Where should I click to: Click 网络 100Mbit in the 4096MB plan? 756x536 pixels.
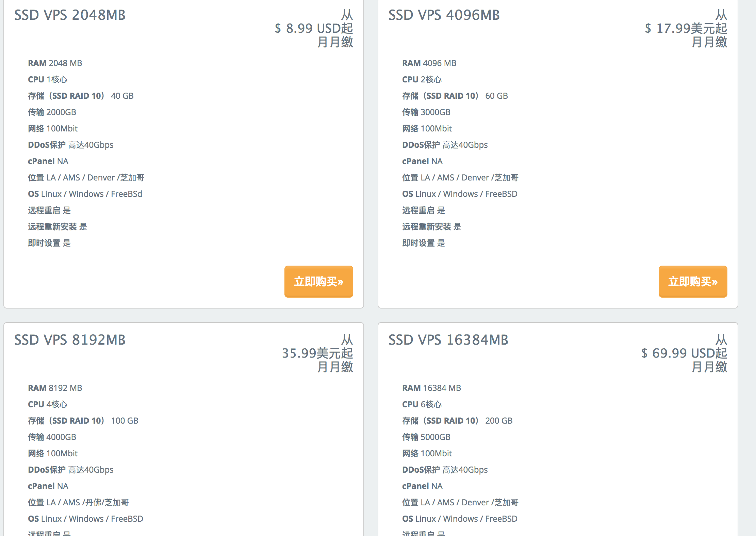(427, 128)
